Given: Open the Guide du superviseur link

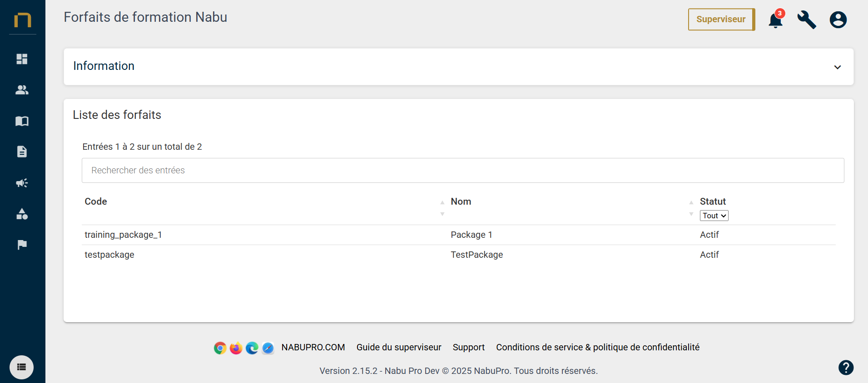Looking at the screenshot, I should tap(399, 347).
